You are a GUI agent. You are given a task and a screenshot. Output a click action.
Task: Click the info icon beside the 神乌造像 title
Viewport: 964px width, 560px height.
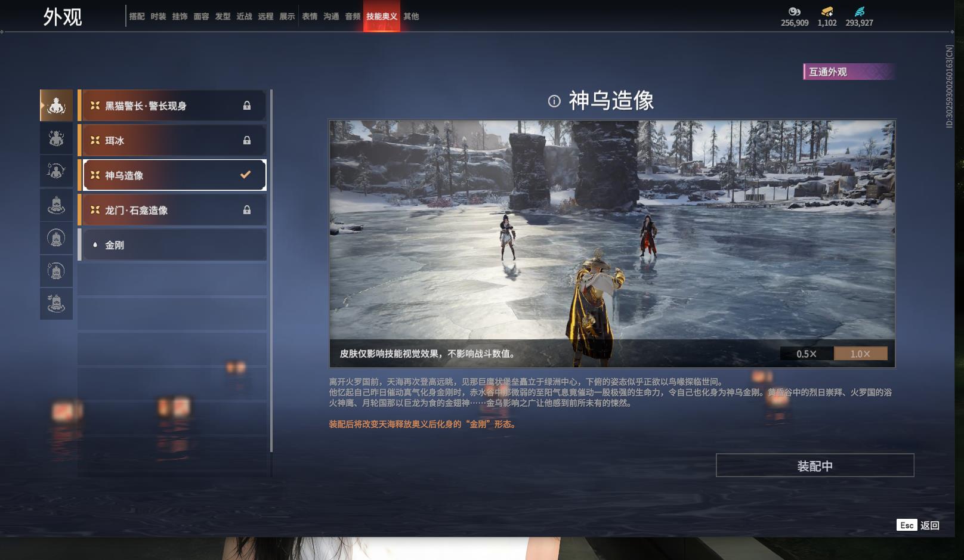point(554,101)
